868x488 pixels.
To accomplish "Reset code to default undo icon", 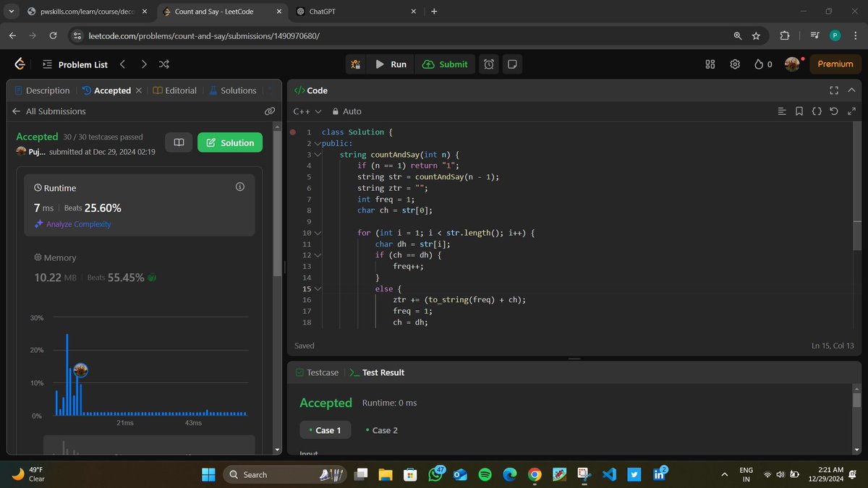I will [x=834, y=111].
